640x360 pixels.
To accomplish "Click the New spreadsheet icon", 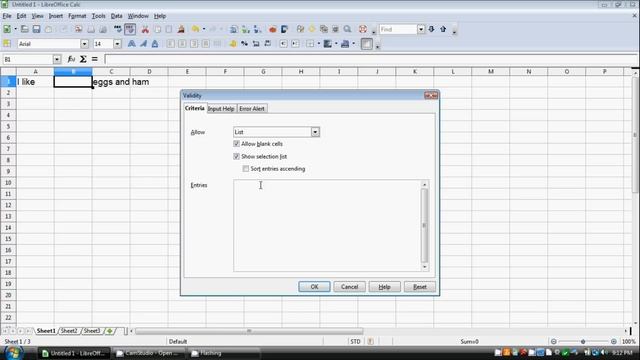I will click(7, 29).
